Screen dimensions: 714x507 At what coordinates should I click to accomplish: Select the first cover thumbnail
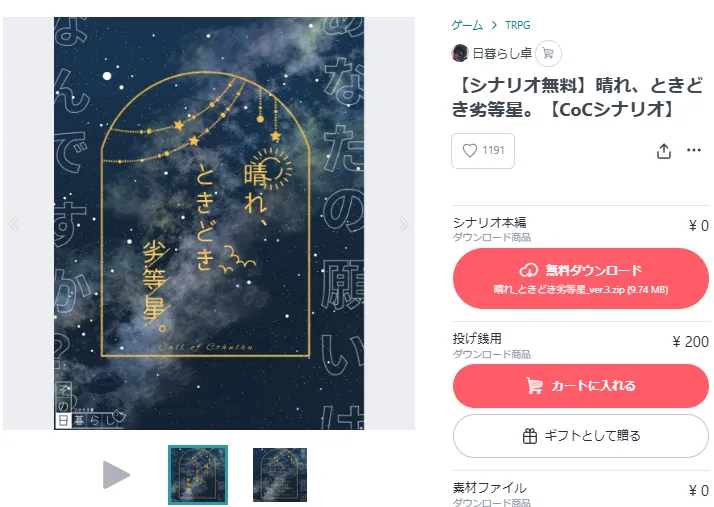[198, 475]
